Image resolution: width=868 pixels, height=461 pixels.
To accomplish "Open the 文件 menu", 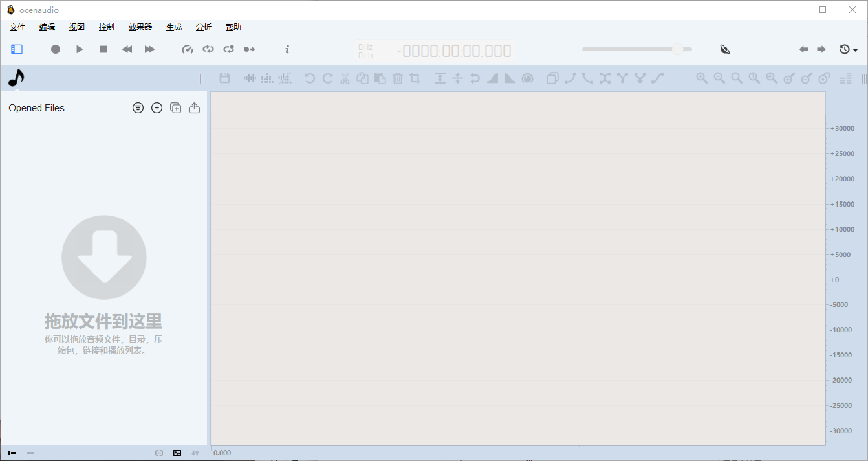I will [x=17, y=27].
